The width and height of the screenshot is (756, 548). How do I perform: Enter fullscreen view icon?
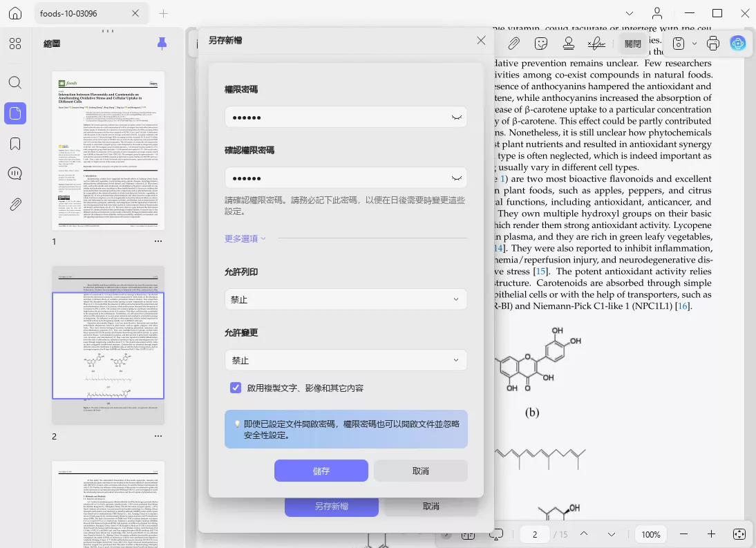[739, 534]
